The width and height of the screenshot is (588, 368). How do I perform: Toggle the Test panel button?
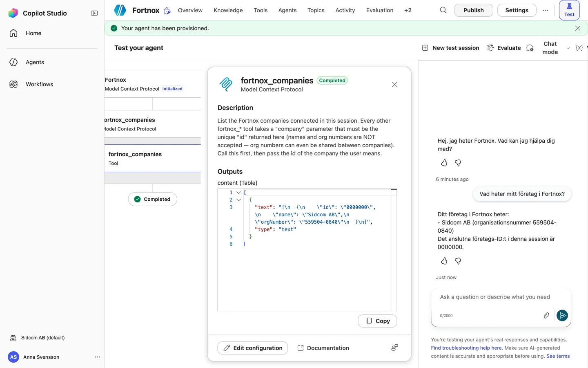coord(569,10)
